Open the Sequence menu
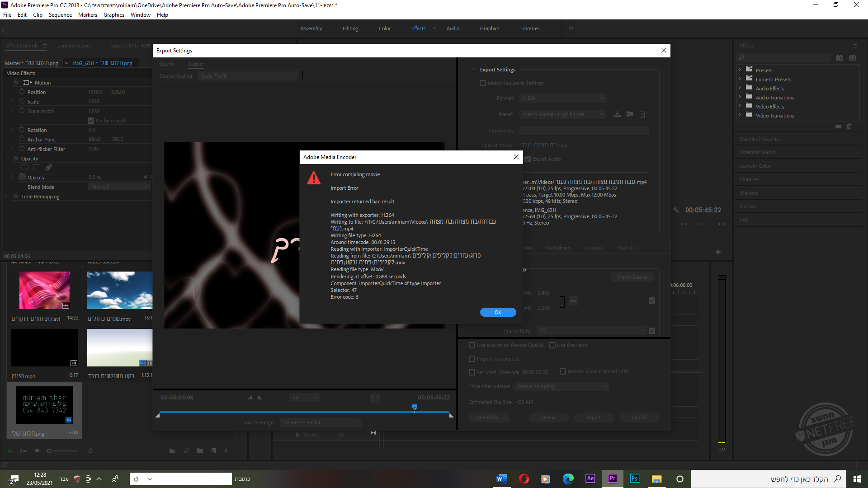 coord(60,15)
